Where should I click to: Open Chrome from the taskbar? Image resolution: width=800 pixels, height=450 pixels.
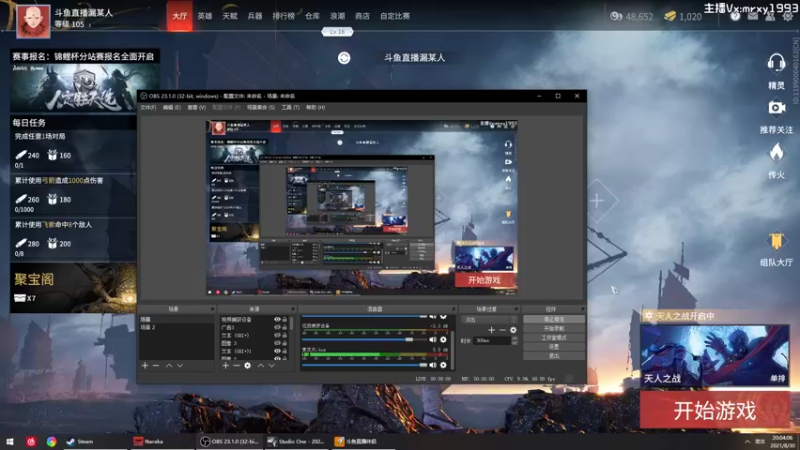pyautogui.click(x=52, y=441)
